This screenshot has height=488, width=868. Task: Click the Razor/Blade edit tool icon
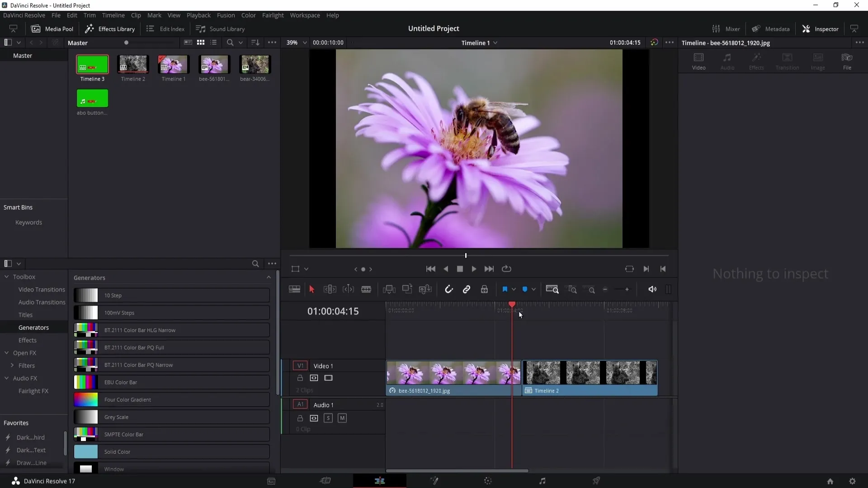click(366, 289)
